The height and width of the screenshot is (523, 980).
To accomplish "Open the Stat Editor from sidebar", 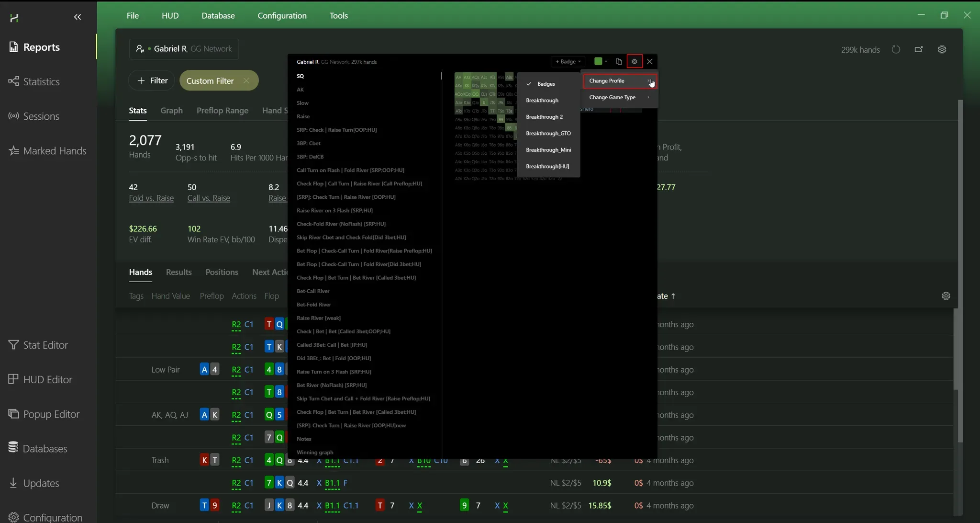I will pyautogui.click(x=45, y=345).
